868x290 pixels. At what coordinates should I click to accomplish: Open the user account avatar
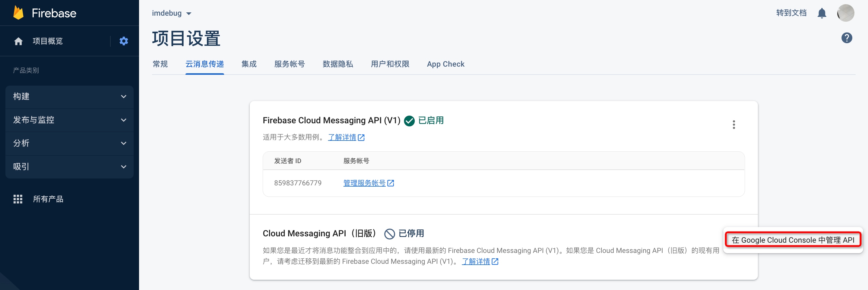[x=845, y=13]
